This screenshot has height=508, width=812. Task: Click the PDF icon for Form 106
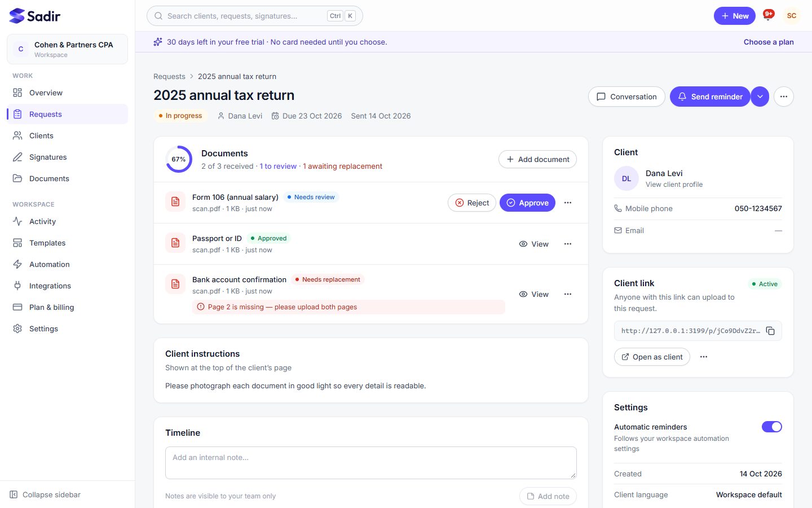(175, 202)
